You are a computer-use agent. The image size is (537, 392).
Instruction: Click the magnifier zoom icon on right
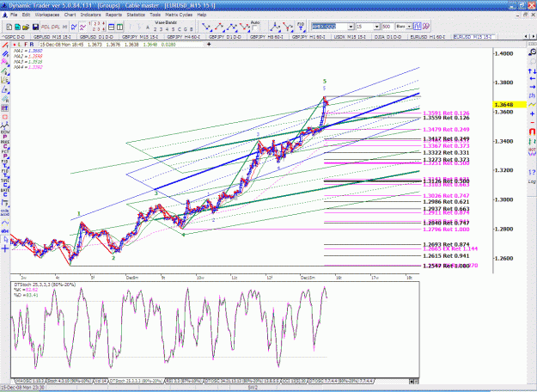[532, 52]
